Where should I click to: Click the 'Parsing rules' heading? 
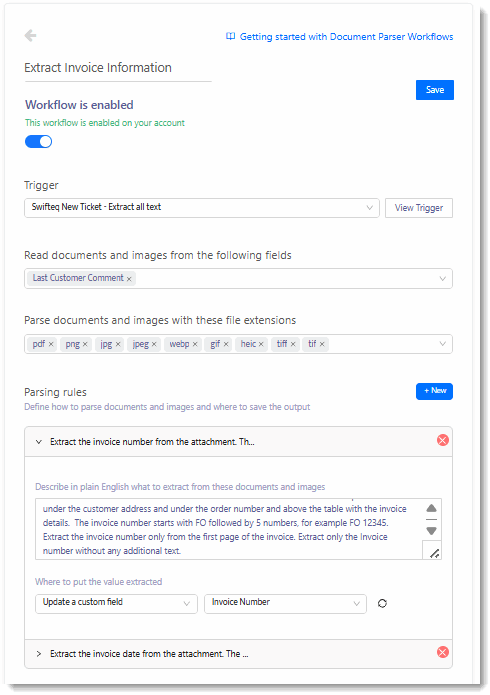55,392
